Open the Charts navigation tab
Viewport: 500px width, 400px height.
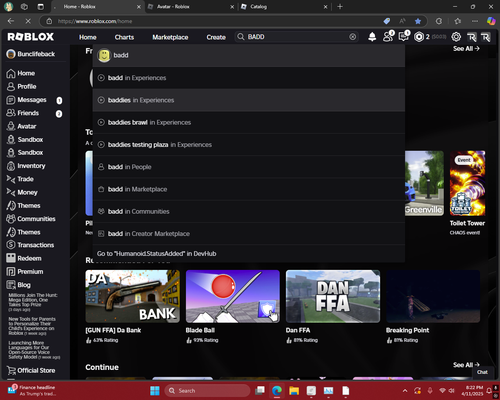(x=124, y=37)
